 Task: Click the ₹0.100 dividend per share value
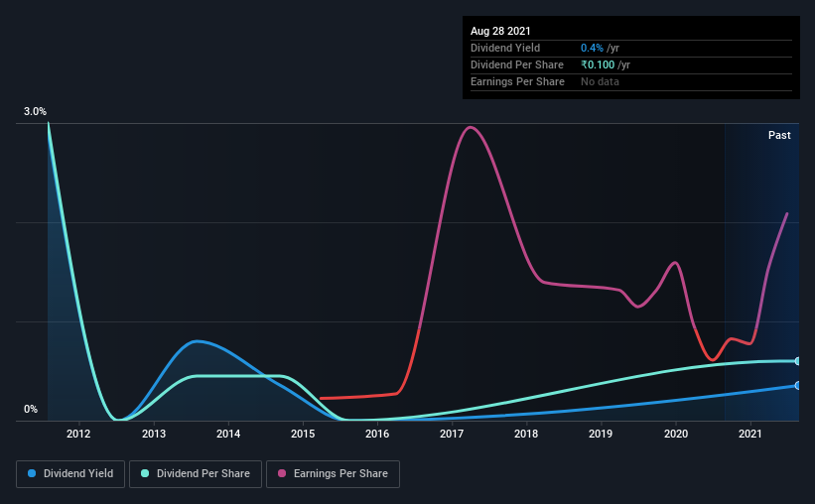[x=598, y=64]
